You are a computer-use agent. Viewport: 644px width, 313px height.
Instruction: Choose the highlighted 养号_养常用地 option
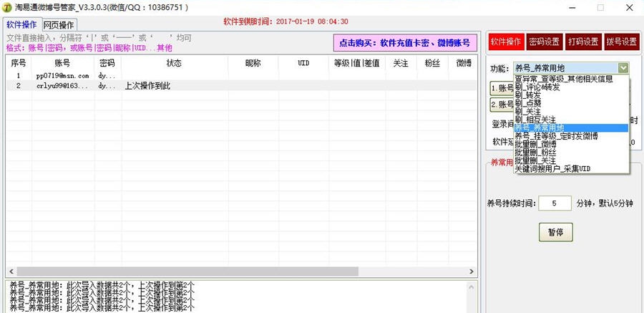[x=571, y=128]
